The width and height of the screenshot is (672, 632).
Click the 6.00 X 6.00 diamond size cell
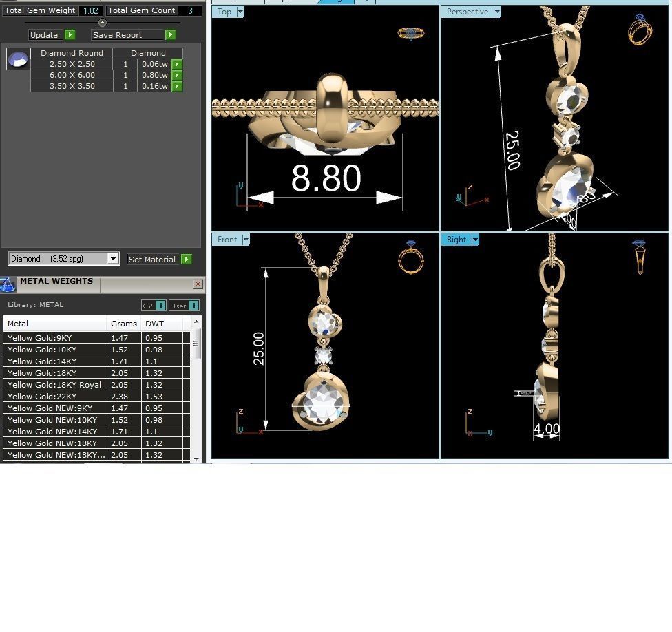coord(72,76)
